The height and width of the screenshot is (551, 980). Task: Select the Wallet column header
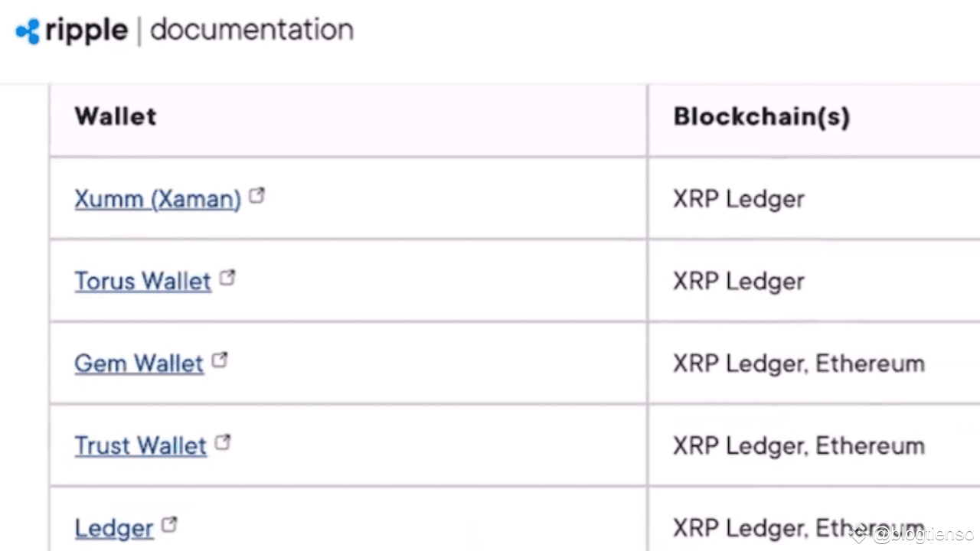click(115, 116)
